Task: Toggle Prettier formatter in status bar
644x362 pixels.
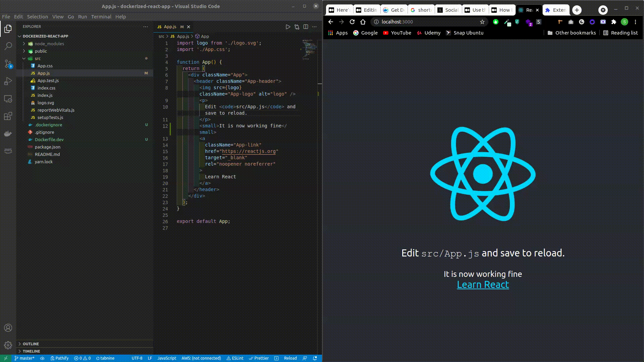Action: (259, 358)
